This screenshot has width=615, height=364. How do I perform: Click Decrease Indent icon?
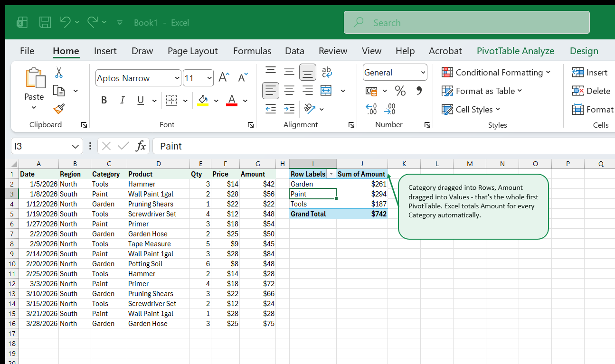coord(271,109)
